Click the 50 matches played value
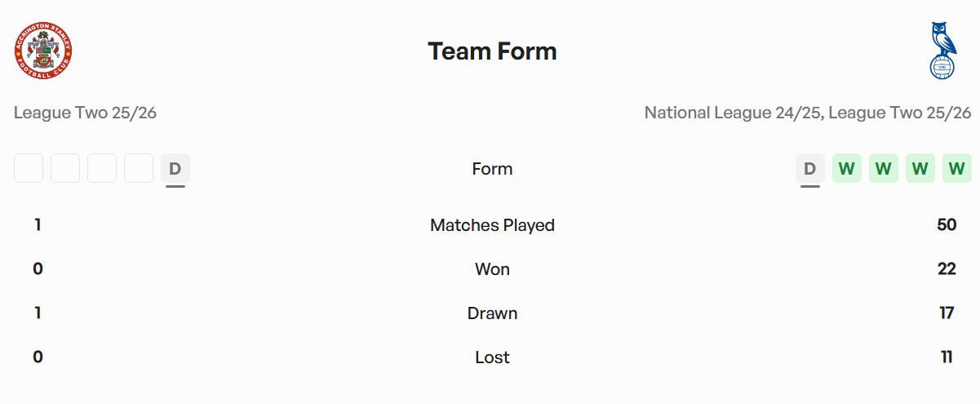Screen dimensions: 980x404 click(947, 225)
